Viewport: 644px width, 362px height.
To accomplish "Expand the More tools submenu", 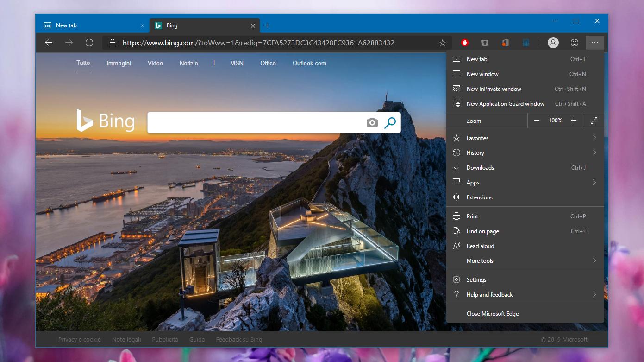I will tap(525, 261).
